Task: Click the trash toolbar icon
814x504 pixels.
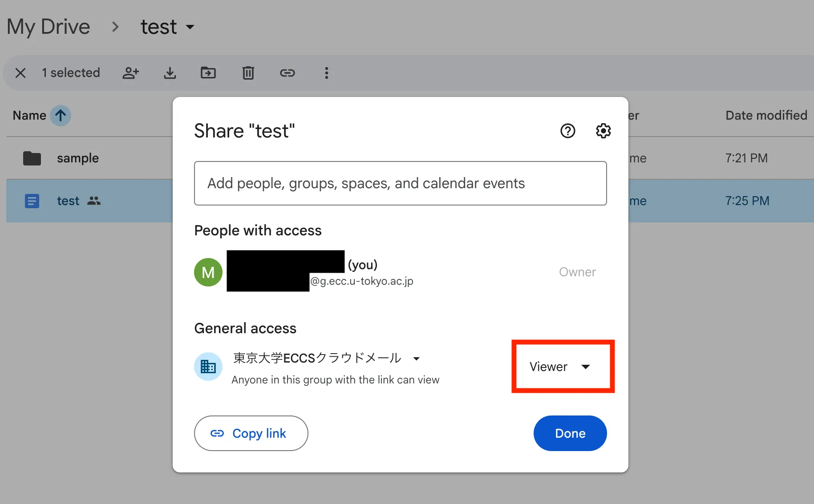Action: click(248, 73)
